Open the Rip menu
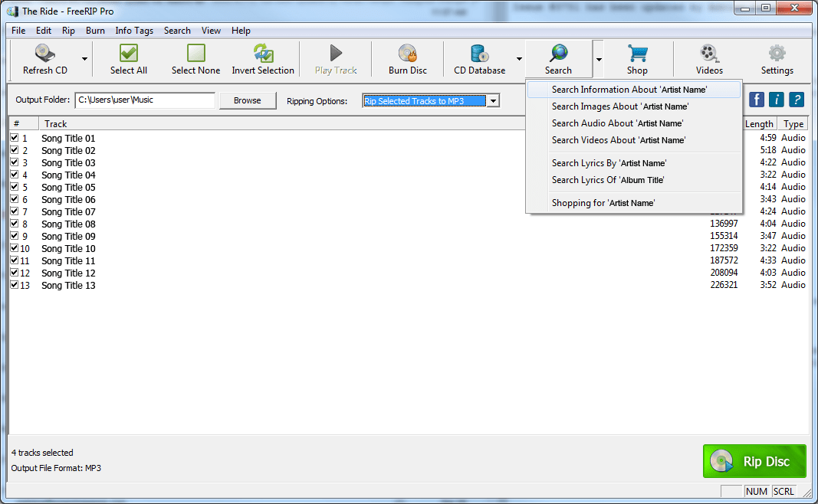This screenshot has height=504, width=818. click(x=68, y=31)
